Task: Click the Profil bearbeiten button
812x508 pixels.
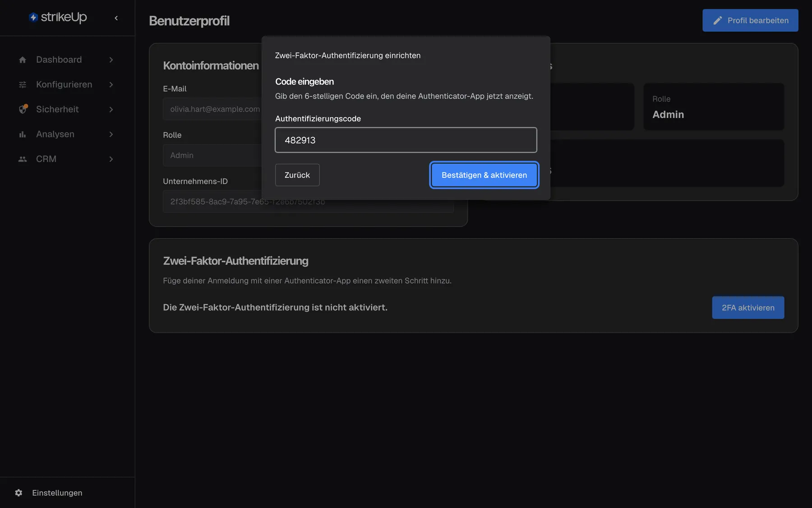Action: tap(750, 20)
